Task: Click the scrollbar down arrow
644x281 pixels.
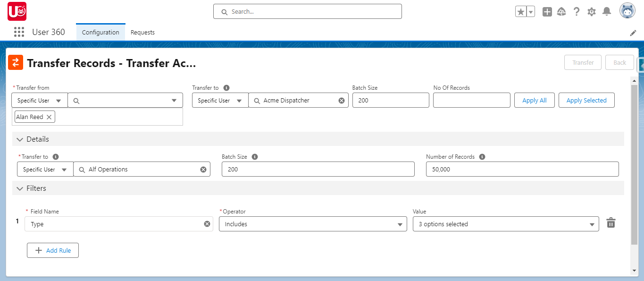Action: click(634, 271)
